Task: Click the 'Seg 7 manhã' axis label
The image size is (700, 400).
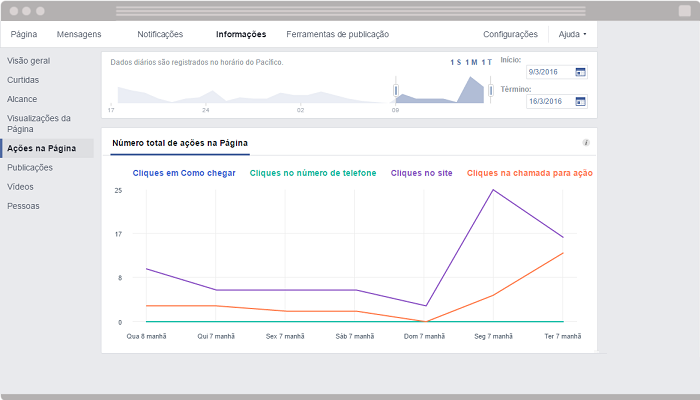Action: pos(493,336)
